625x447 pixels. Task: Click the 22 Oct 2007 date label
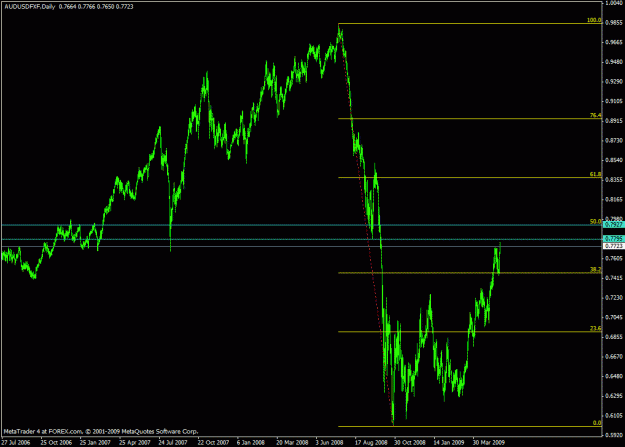(x=213, y=443)
